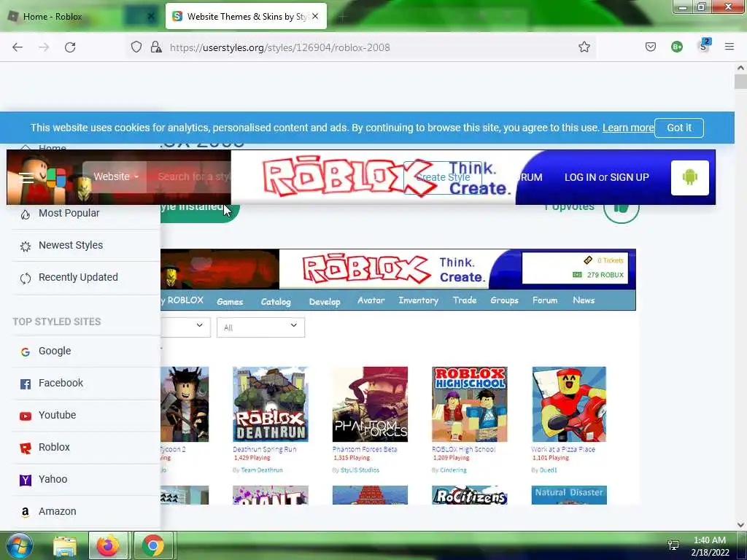Click the Amazon logo icon in sidebar
The image size is (747, 560).
pos(26,512)
